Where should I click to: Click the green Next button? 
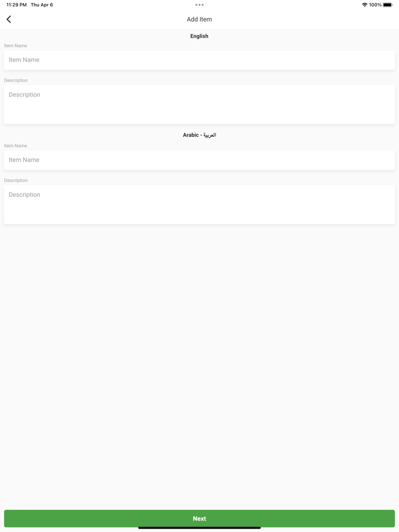point(199,518)
